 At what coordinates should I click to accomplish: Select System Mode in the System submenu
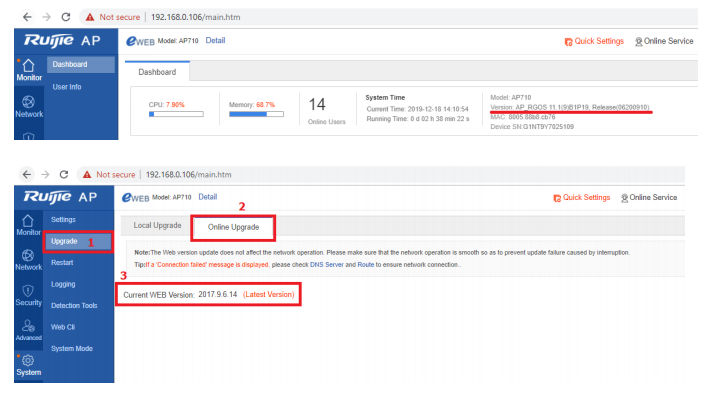click(72, 348)
